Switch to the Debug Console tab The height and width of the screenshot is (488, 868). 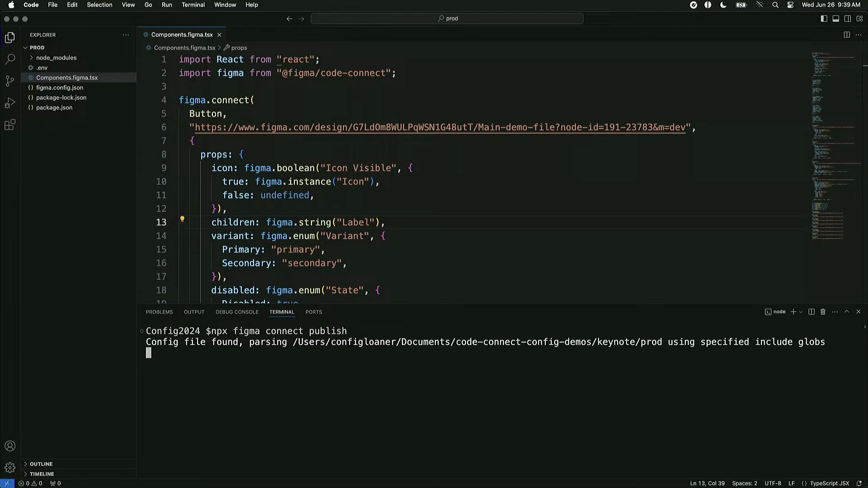[237, 312]
